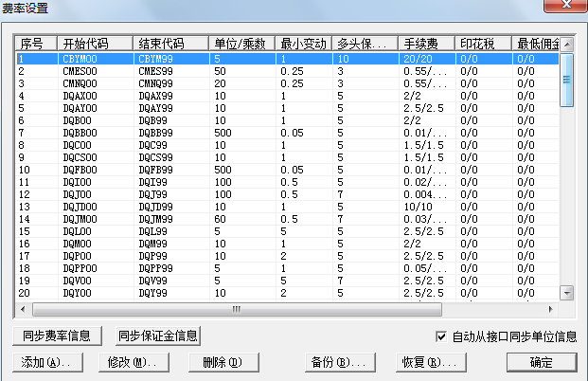
Task: Select the DQI00 row
Action: 287,182
